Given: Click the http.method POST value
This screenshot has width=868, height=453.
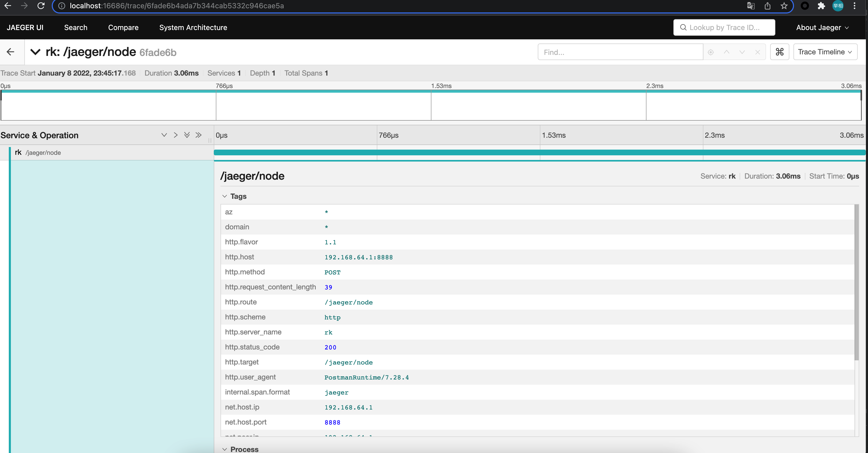Looking at the screenshot, I should pos(332,272).
